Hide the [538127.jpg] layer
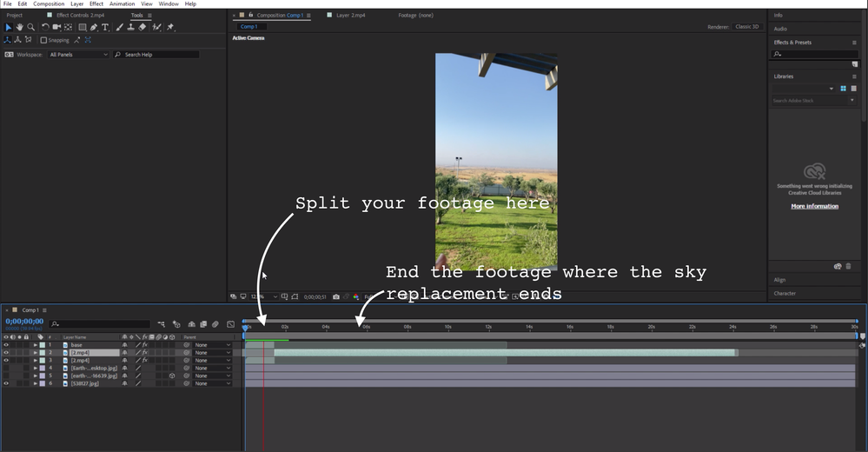Viewport: 868px width, 452px height. pos(6,383)
